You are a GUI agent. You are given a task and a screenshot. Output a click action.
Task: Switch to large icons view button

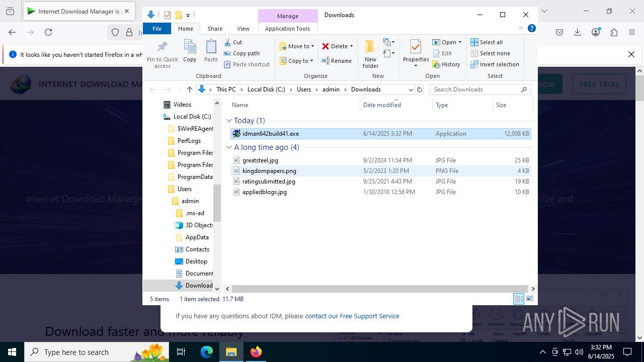click(x=529, y=299)
